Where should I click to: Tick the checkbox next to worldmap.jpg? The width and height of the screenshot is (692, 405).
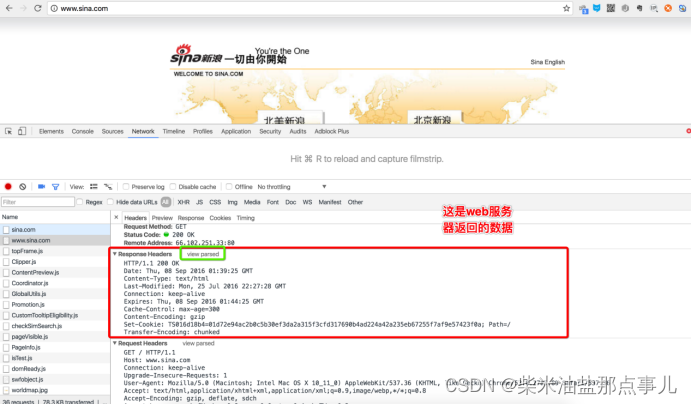pyautogui.click(x=6, y=390)
